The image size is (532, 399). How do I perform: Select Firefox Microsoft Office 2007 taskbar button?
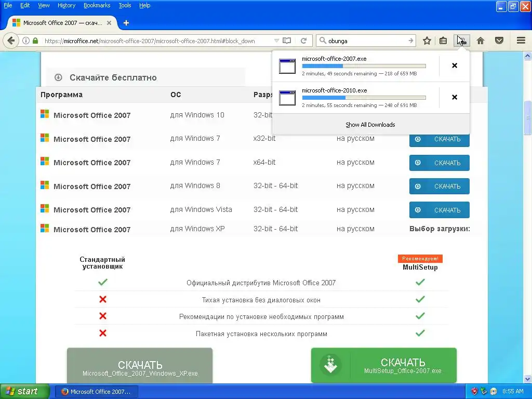[x=97, y=392]
